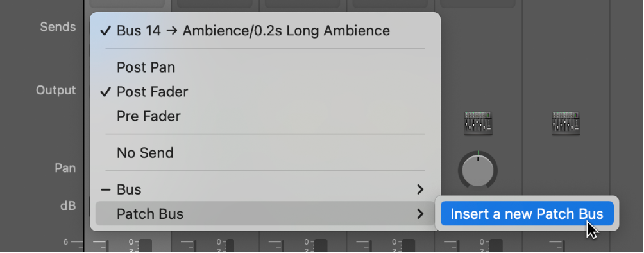Click the chevron arrow beside Patch Bus
The width and height of the screenshot is (644, 253).
(420, 214)
